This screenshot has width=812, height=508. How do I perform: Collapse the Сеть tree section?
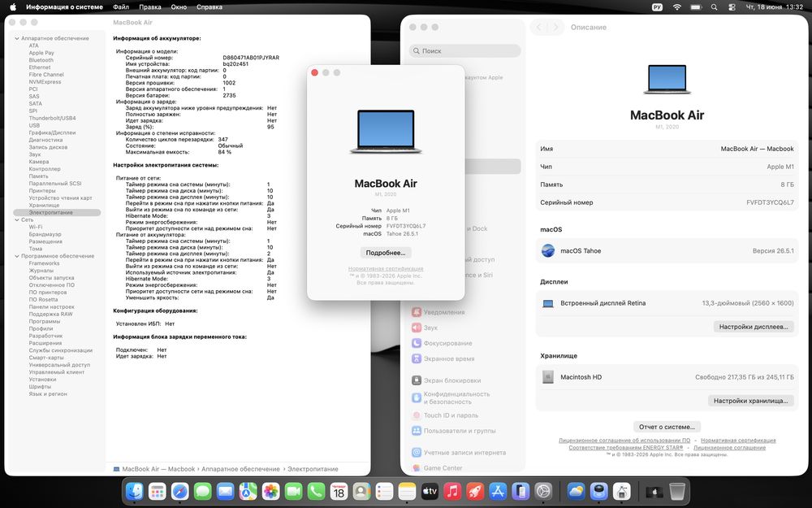16,219
